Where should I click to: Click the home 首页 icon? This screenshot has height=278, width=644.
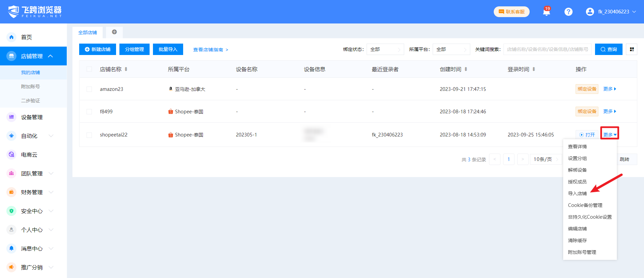(11, 37)
